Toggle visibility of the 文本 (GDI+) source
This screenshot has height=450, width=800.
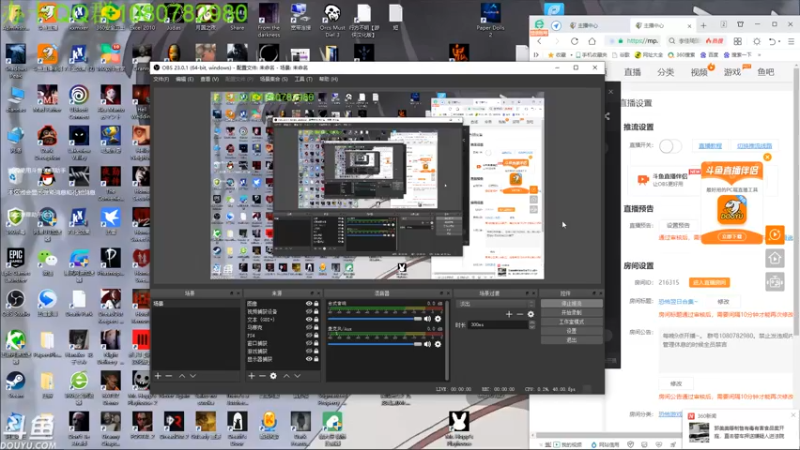click(309, 319)
